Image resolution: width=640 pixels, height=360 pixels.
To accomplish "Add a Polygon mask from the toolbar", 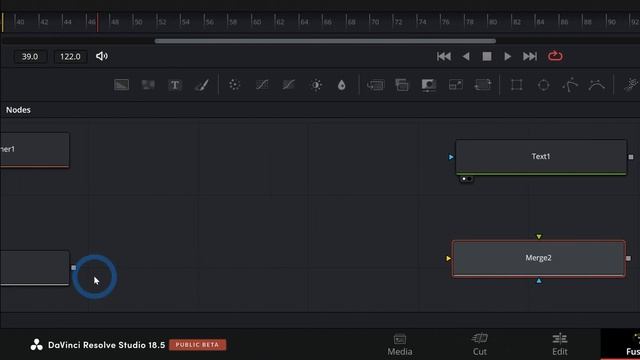I will pos(570,85).
